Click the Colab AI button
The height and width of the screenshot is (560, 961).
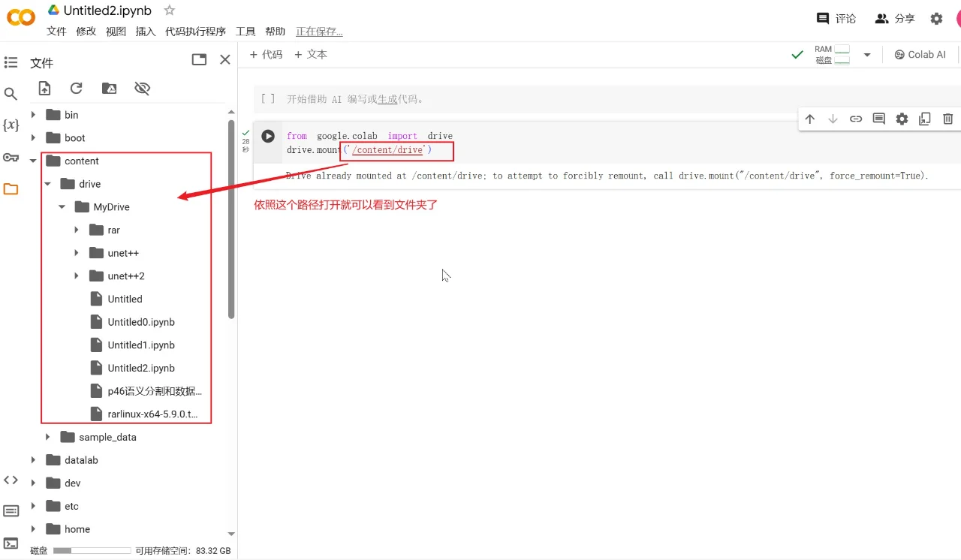click(x=920, y=55)
